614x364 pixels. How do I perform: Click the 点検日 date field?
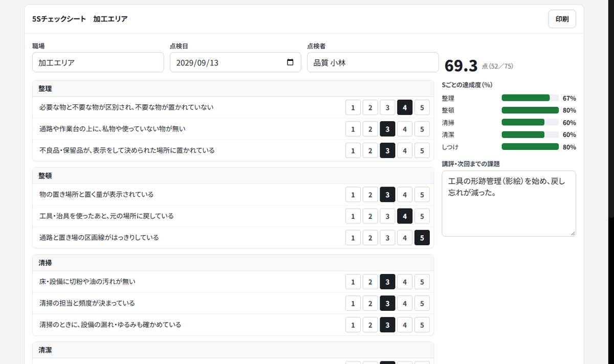click(235, 62)
